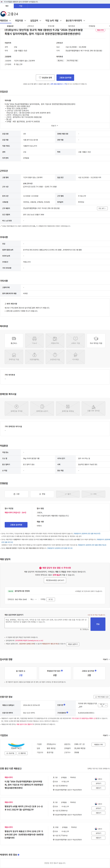This screenshot has height=868, width=110.
Task: Expand 더보기 under the job description
Action: tap(55, 126)
